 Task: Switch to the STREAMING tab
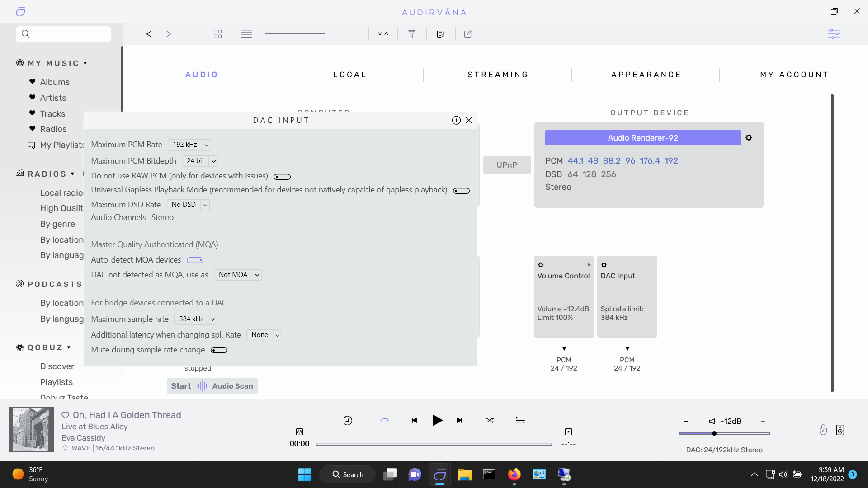(498, 75)
